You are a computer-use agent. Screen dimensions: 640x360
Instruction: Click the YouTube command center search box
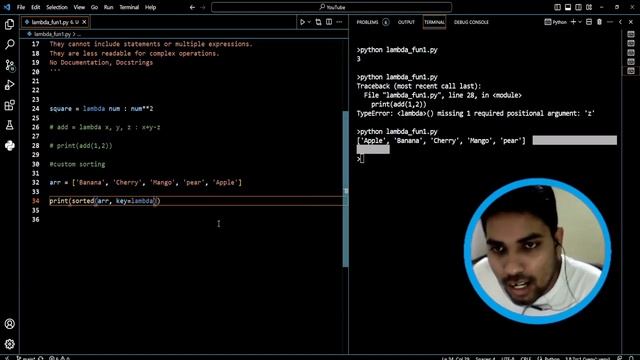[x=331, y=7]
